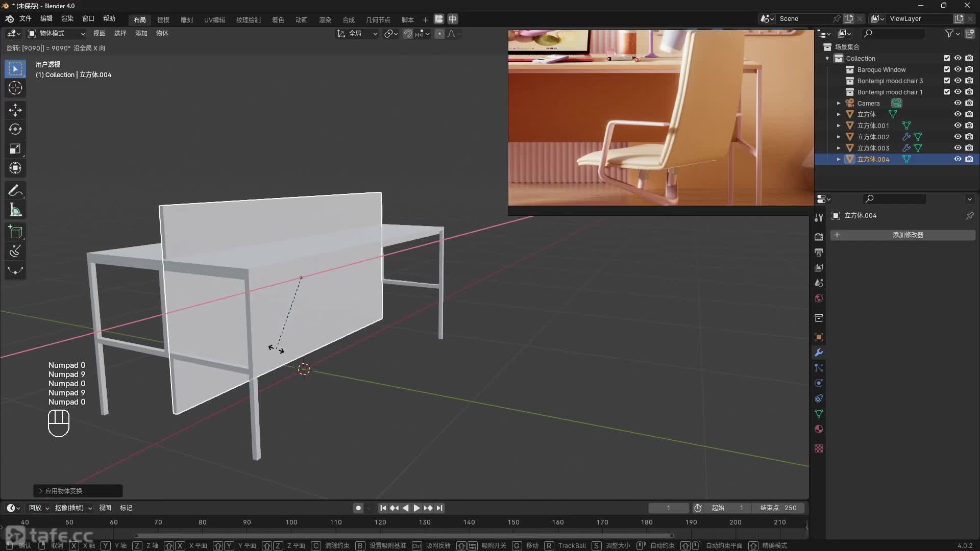The height and width of the screenshot is (551, 980).
Task: Open the 回放 playback dropdown
Action: coord(39,508)
